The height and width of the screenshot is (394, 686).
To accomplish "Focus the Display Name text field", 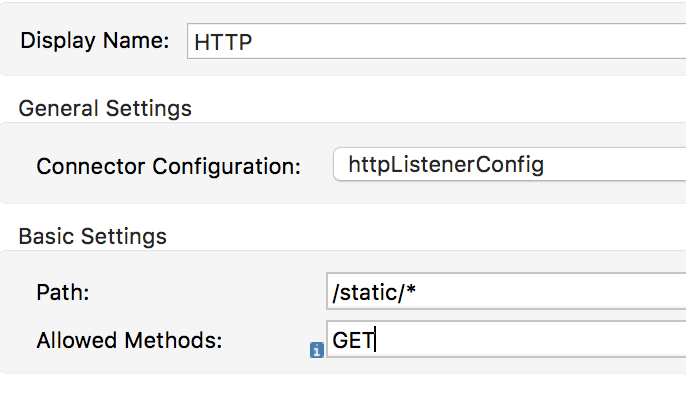I will pos(436,41).
